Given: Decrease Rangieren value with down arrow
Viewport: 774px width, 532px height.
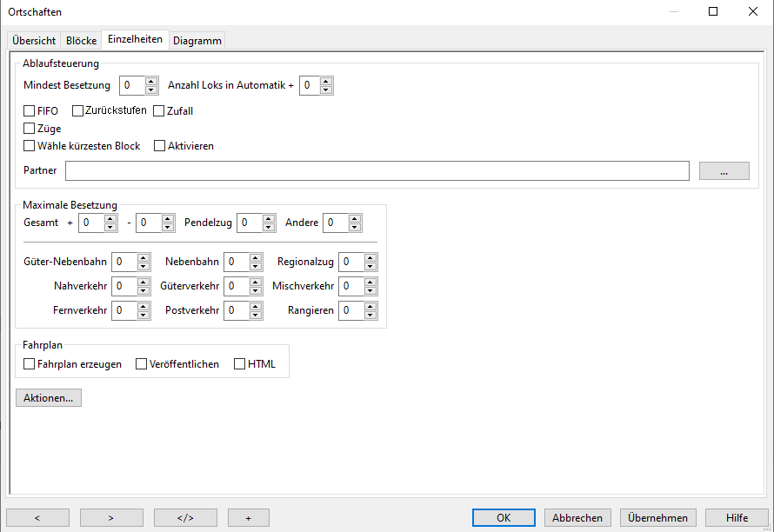Looking at the screenshot, I should (x=370, y=315).
